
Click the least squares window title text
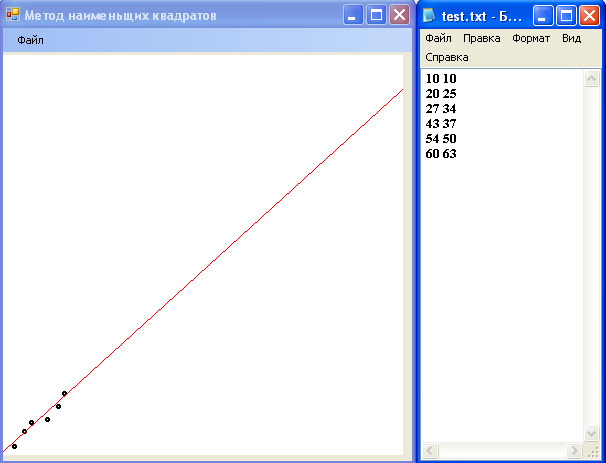120,15
